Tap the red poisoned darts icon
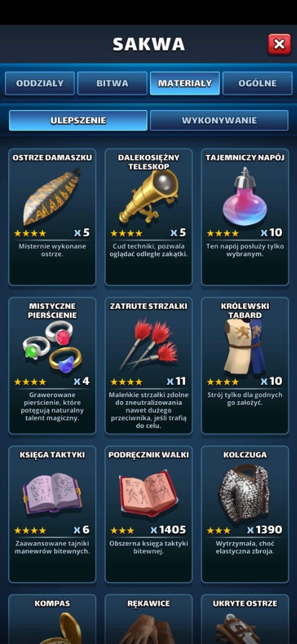The image size is (297, 644). [148, 344]
